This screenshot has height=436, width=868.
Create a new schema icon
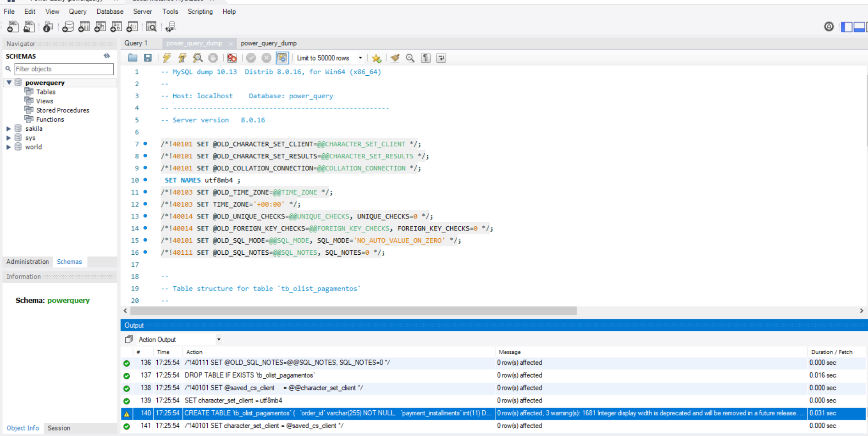point(68,27)
